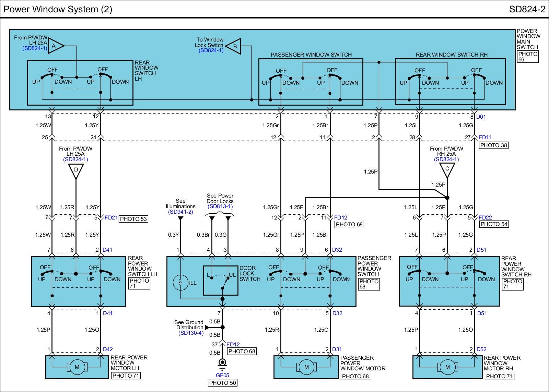
Task: Click the FD11 connector label
Action: tap(485, 137)
